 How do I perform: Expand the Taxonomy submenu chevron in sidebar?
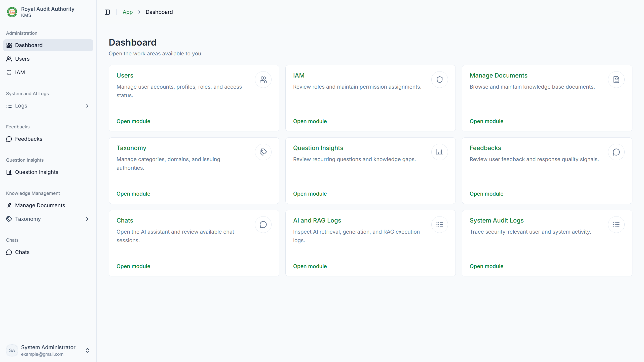(x=87, y=219)
